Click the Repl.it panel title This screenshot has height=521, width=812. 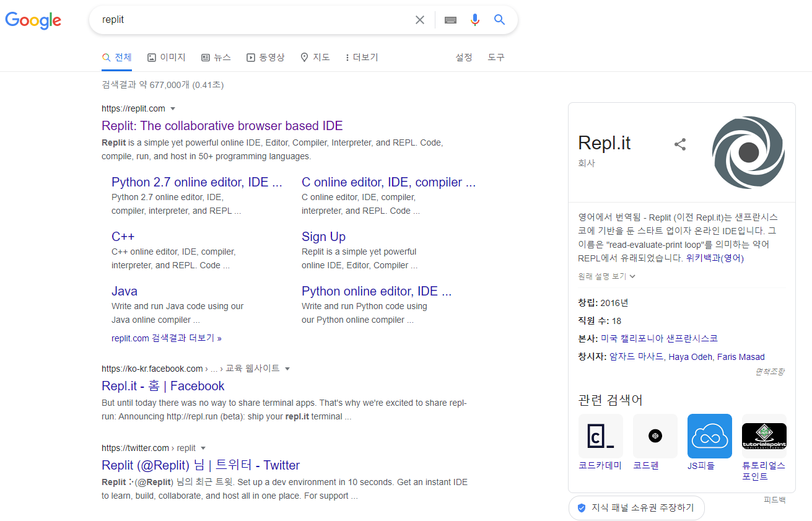coord(605,142)
